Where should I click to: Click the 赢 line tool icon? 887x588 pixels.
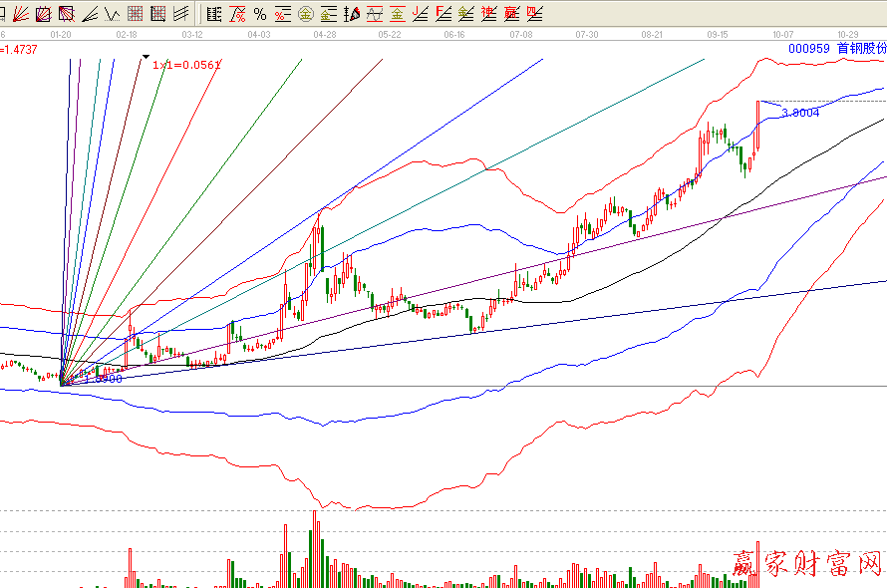coord(511,14)
